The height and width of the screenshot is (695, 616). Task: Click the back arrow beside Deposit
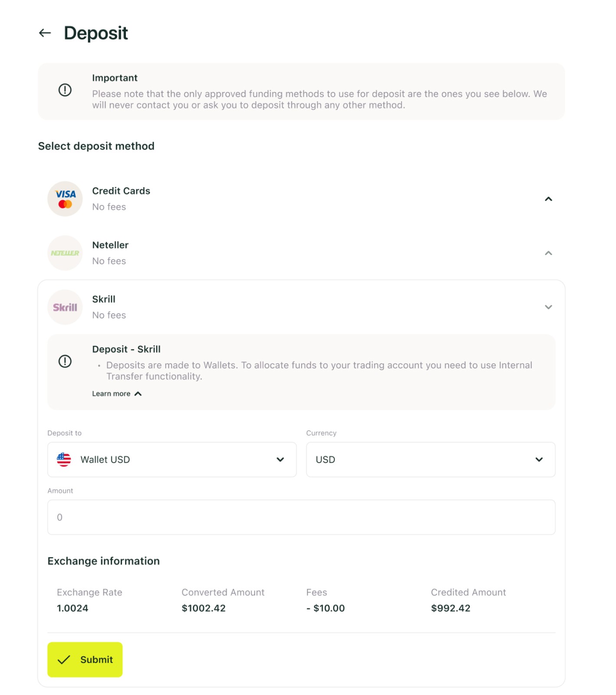coord(45,33)
